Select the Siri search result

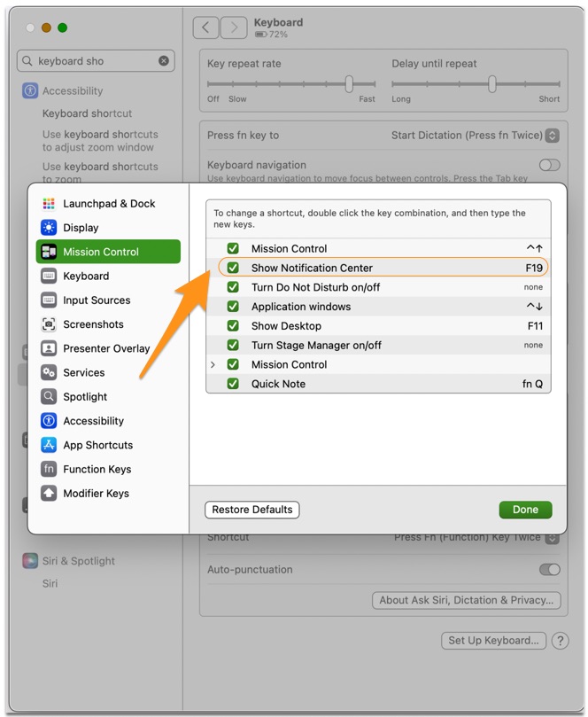tap(50, 583)
